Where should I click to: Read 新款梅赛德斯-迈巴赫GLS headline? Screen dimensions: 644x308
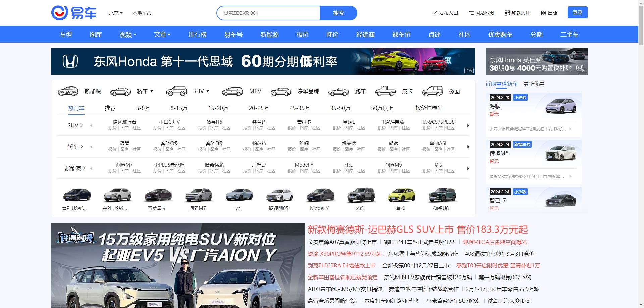point(418,229)
